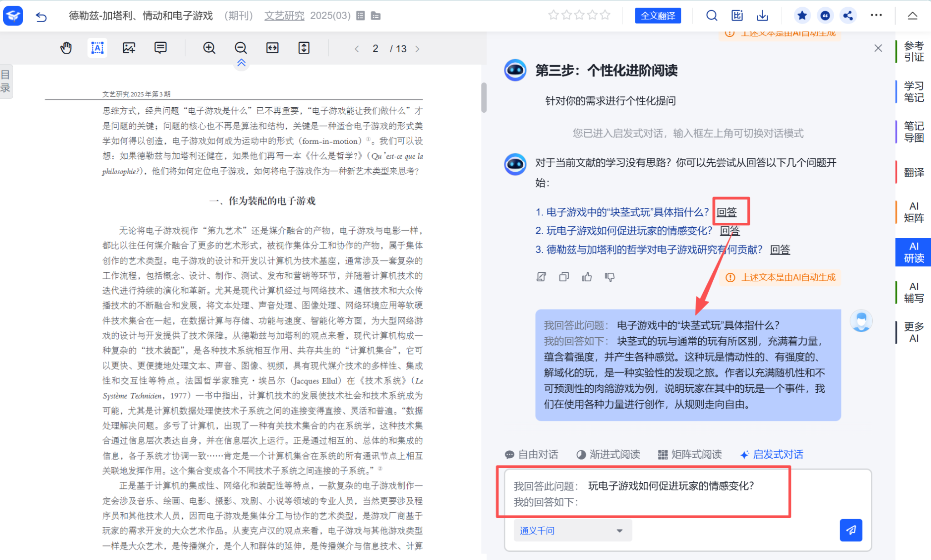
Task: Select the hand pan tool
Action: (66, 48)
